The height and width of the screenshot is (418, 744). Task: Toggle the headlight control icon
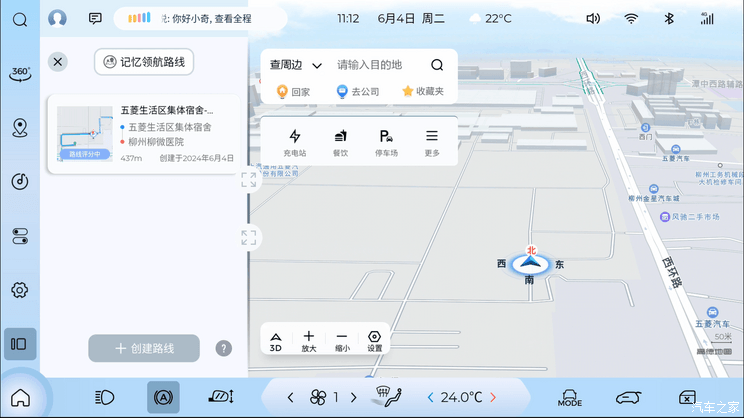(x=104, y=397)
